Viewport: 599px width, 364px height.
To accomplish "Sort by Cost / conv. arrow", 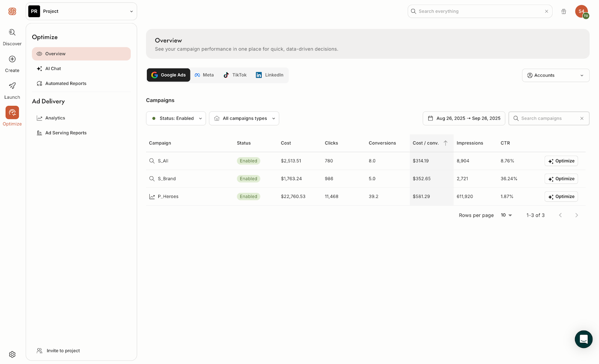I will pos(446,143).
